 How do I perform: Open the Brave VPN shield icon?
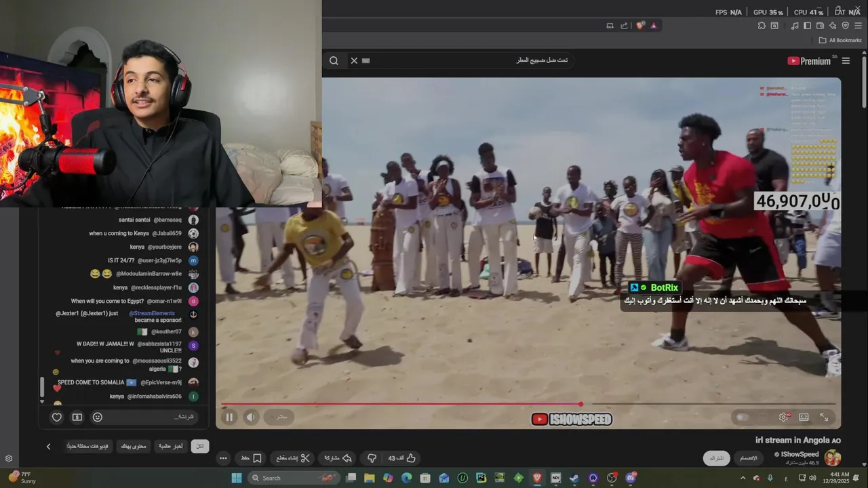845,26
